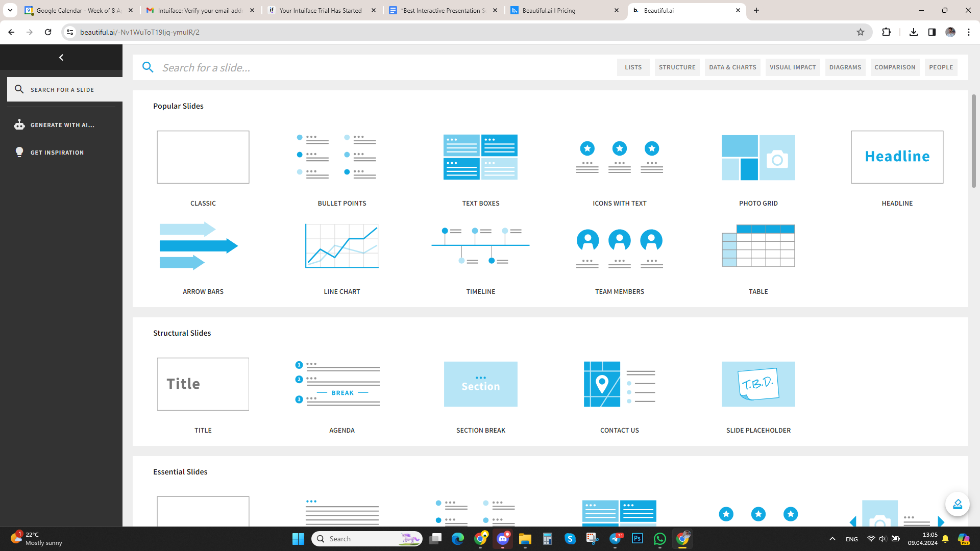Filter slides by Data & Charts
Image resolution: width=980 pixels, height=551 pixels.
732,67
